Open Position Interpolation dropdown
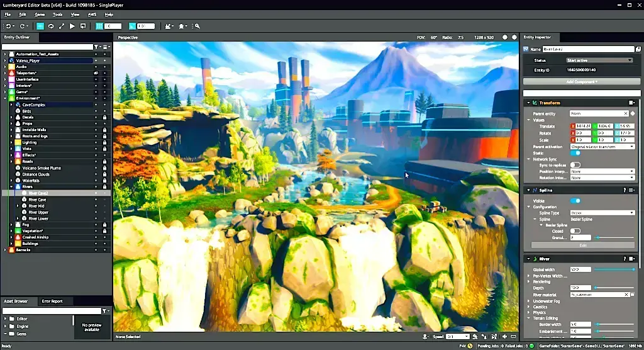Viewport: 644px width, 350px height. click(602, 171)
